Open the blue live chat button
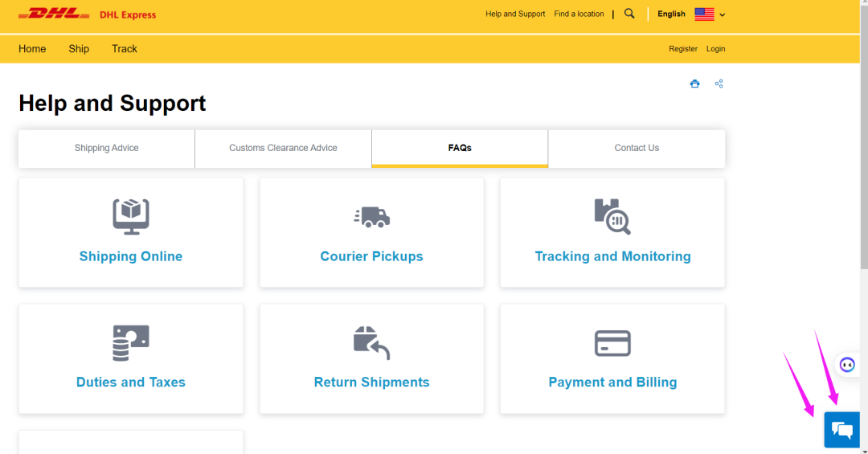The width and height of the screenshot is (868, 454). click(x=842, y=430)
